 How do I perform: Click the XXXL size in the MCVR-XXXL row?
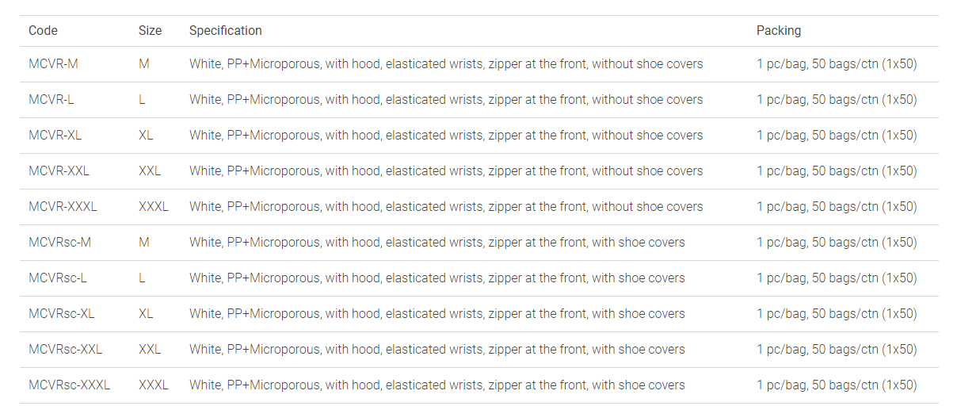153,207
